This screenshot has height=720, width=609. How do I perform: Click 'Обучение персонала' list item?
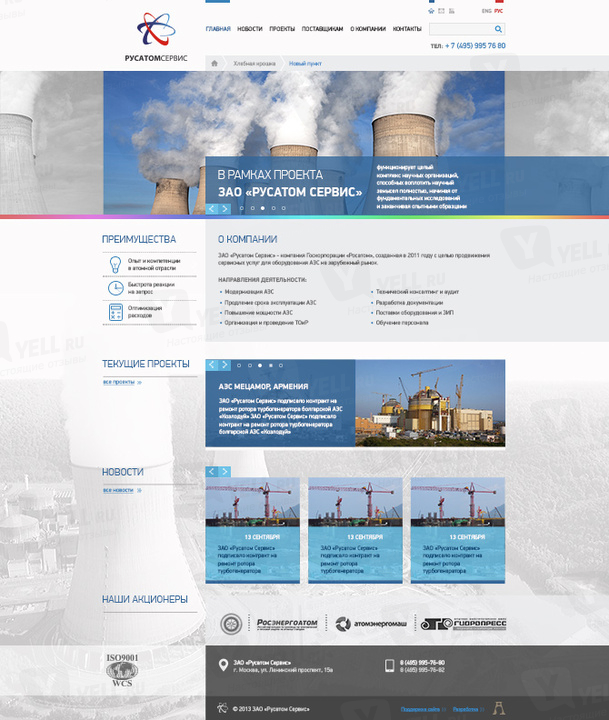point(402,323)
